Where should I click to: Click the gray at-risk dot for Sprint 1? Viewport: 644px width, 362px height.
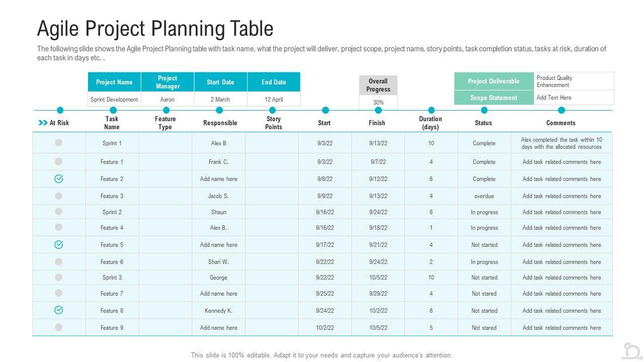(59, 143)
